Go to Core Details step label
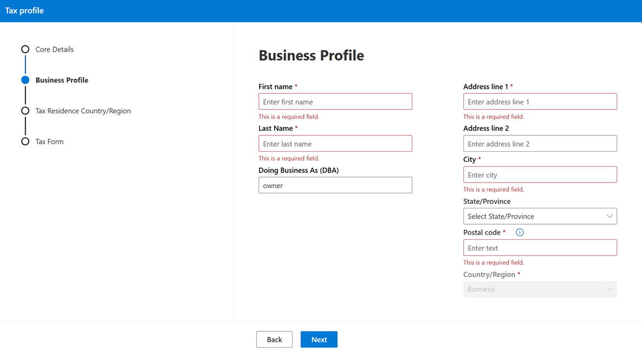This screenshot has height=364, width=642. (x=54, y=49)
